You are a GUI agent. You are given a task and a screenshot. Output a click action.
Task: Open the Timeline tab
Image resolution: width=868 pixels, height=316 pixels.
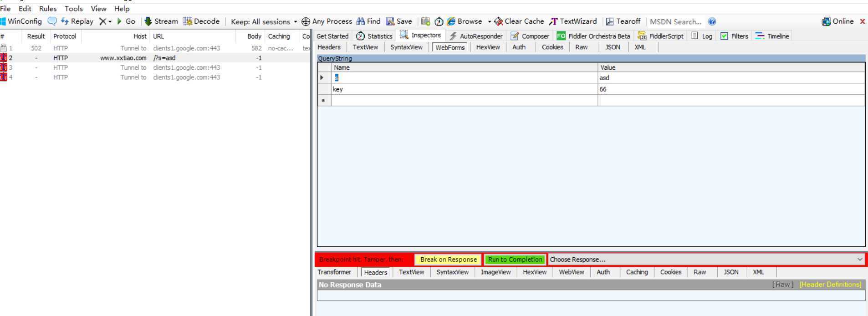[772, 36]
